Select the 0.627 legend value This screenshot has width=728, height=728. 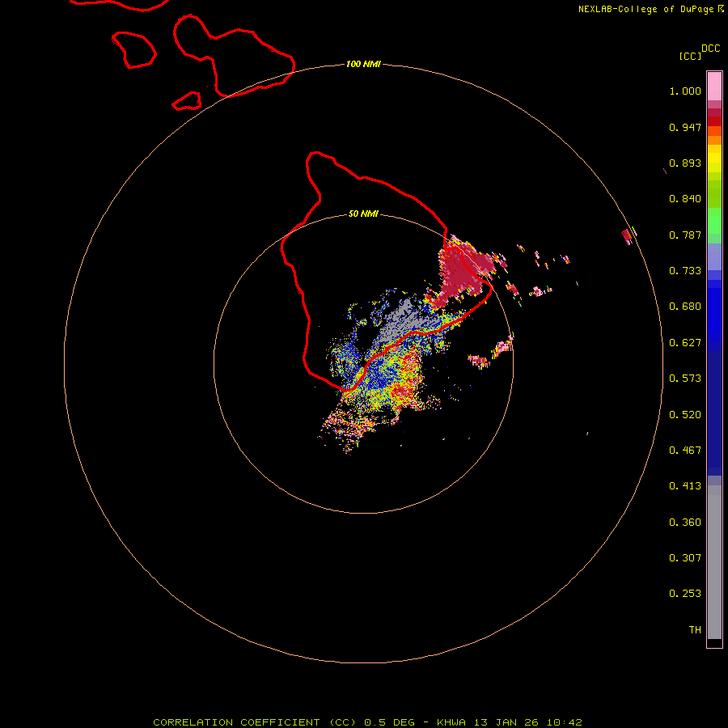click(685, 343)
